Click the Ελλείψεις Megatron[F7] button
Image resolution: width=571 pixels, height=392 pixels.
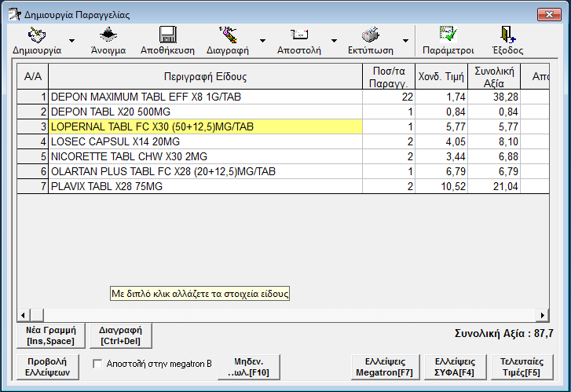385,367
